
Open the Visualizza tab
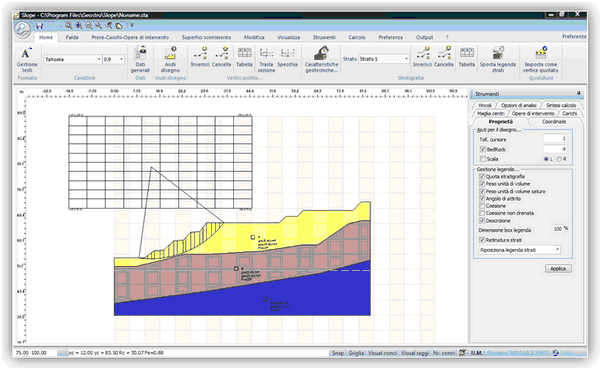point(289,37)
